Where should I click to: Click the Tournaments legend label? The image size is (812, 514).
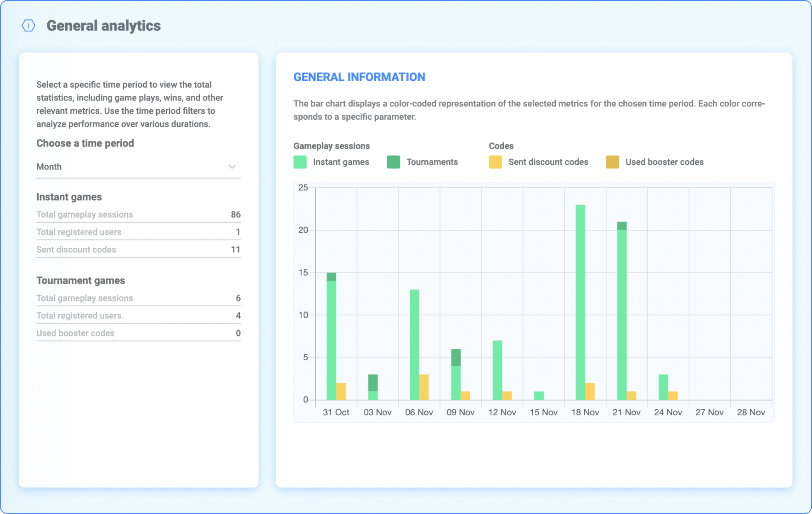pos(432,162)
